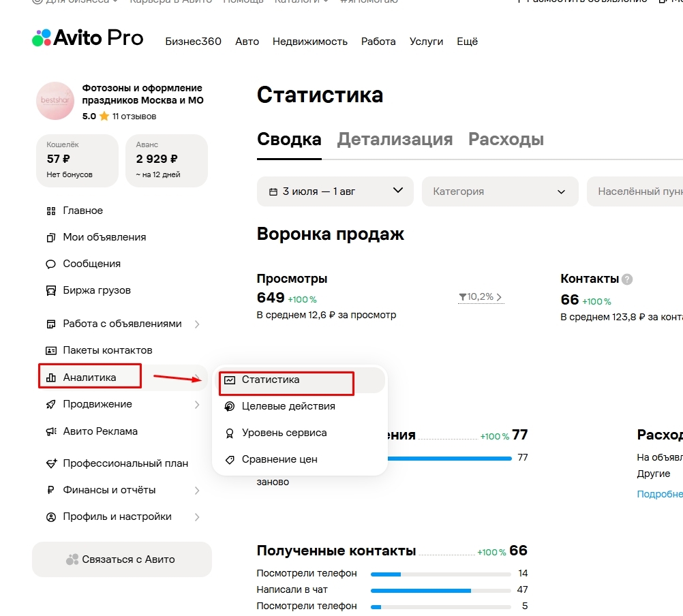Click Контакты 66 value
Image resolution: width=683 pixels, height=616 pixels.
click(570, 300)
